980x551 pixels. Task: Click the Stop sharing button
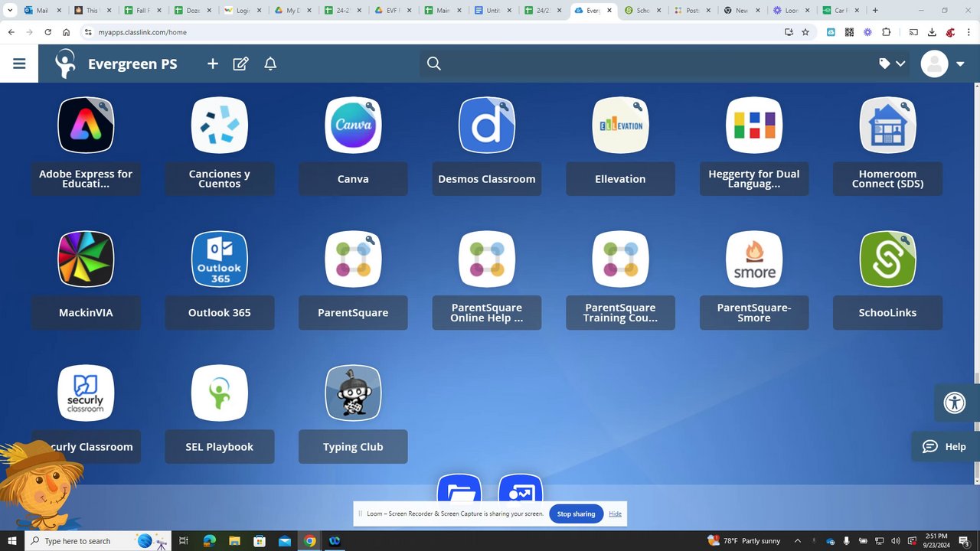pos(576,514)
